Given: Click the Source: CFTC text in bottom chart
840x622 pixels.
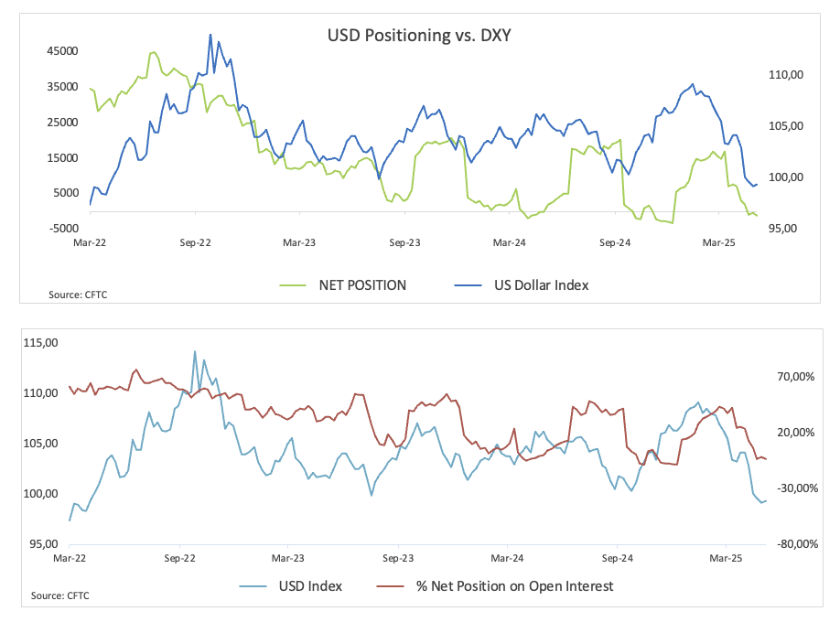Looking at the screenshot, I should click(x=60, y=595).
